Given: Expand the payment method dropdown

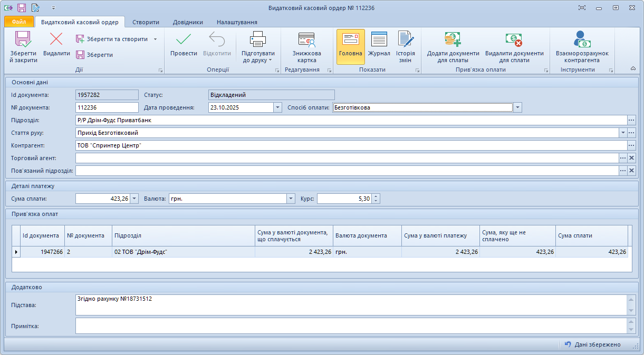Looking at the screenshot, I should click(518, 107).
